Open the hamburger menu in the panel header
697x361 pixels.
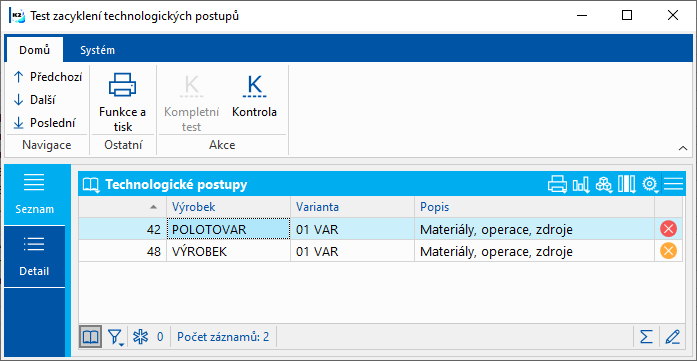[x=673, y=184]
